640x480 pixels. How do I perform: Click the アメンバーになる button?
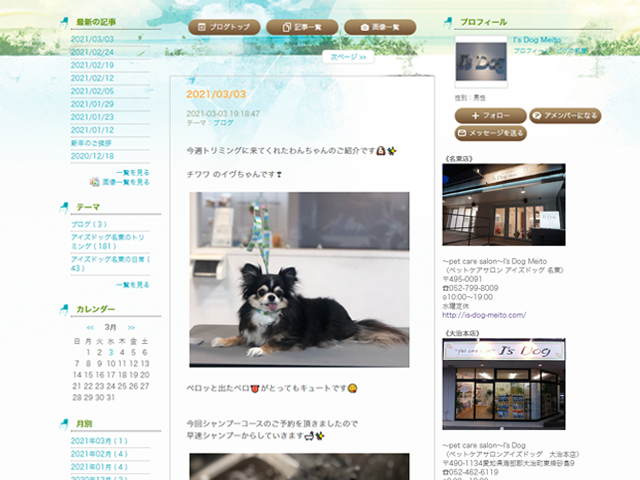pyautogui.click(x=564, y=116)
